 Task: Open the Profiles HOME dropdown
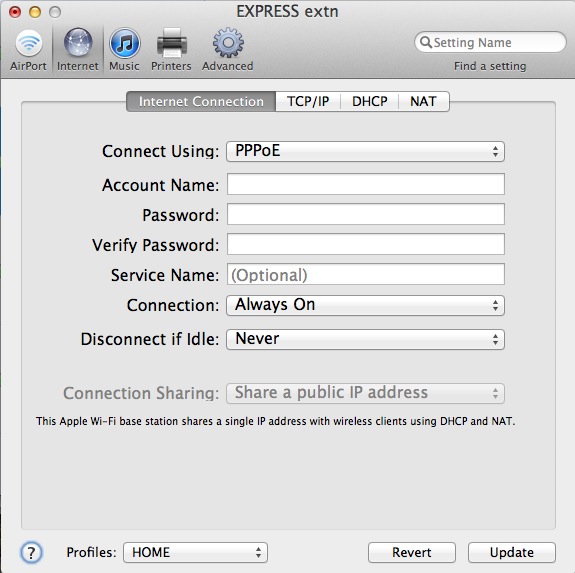pos(195,552)
